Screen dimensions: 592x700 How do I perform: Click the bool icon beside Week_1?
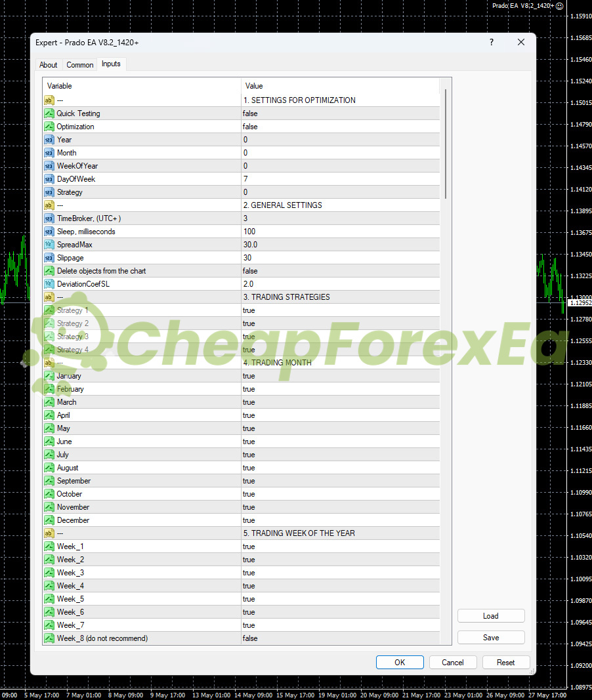pyautogui.click(x=49, y=546)
